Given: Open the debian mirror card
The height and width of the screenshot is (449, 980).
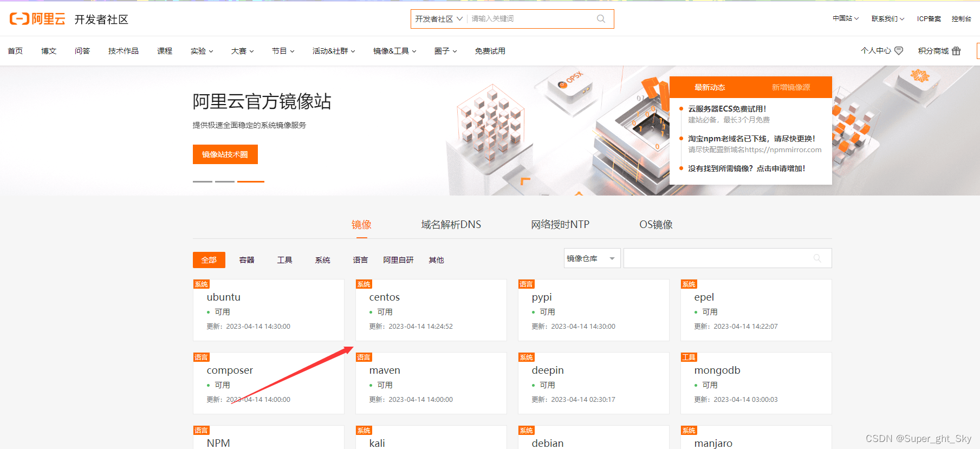Looking at the screenshot, I should (x=594, y=438).
